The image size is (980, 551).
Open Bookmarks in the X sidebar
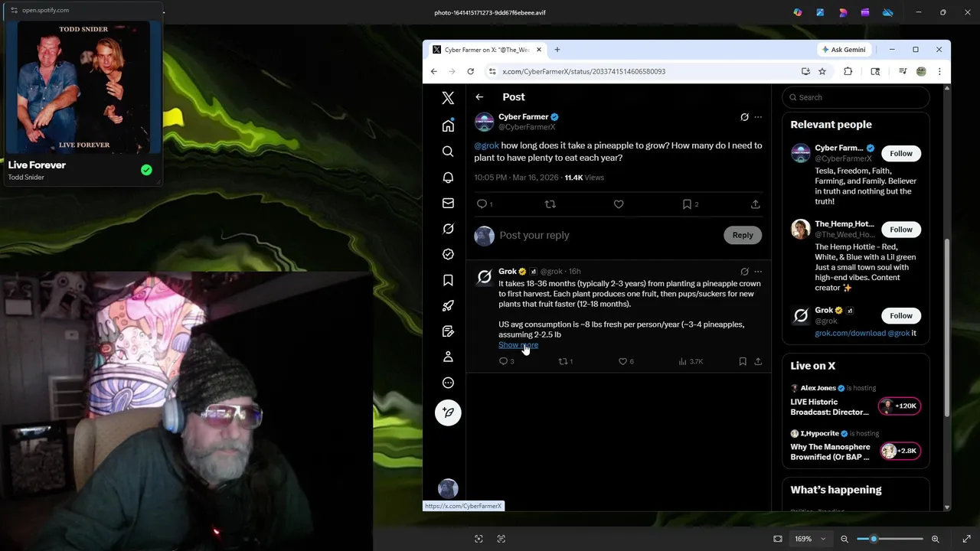pyautogui.click(x=448, y=280)
